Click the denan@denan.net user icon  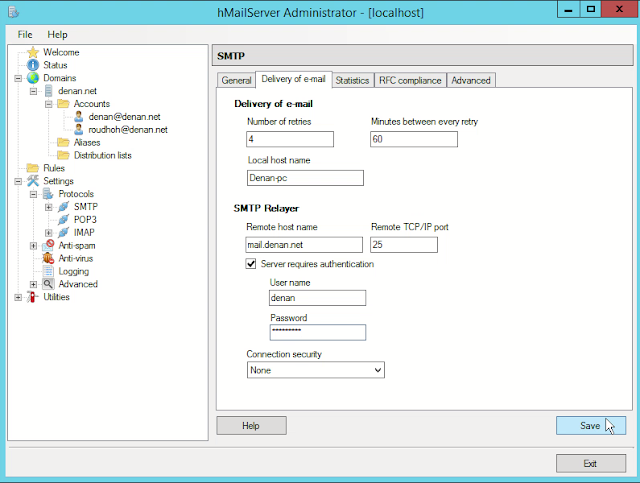pos(79,117)
